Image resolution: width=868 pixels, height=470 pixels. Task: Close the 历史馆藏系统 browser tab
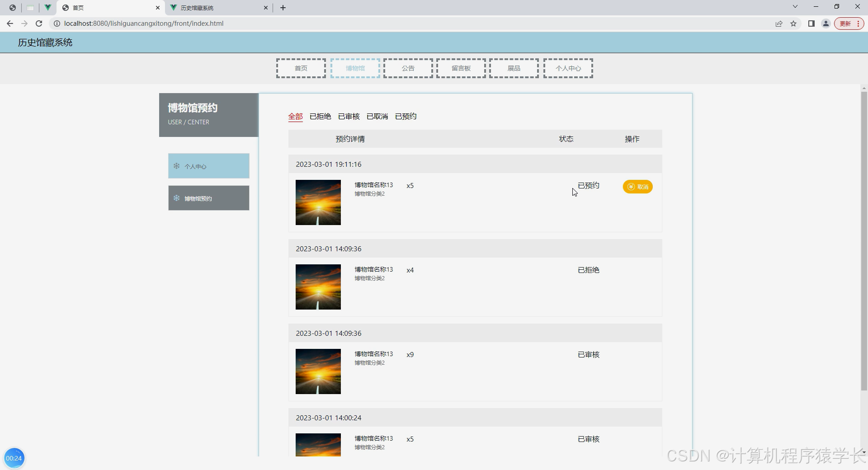tap(266, 8)
